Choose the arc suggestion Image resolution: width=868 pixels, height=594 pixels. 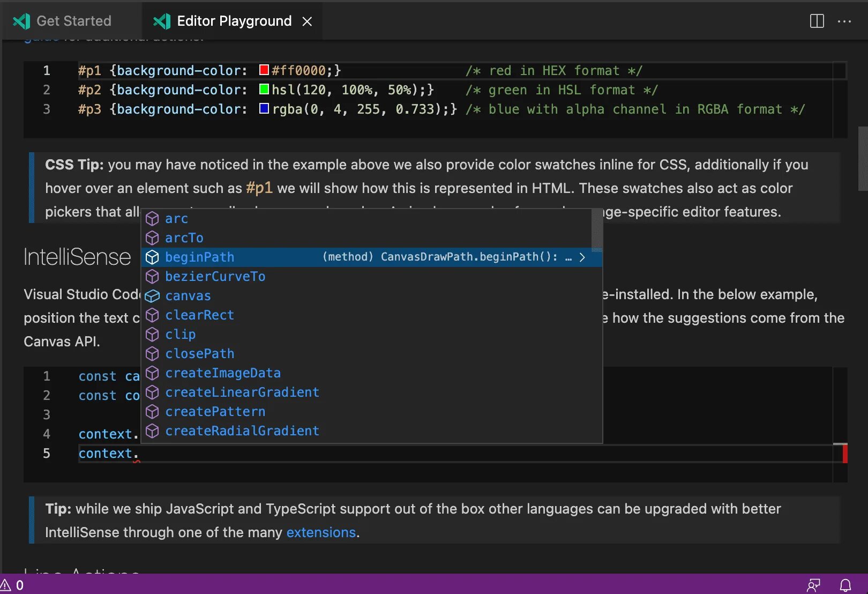click(x=366, y=219)
